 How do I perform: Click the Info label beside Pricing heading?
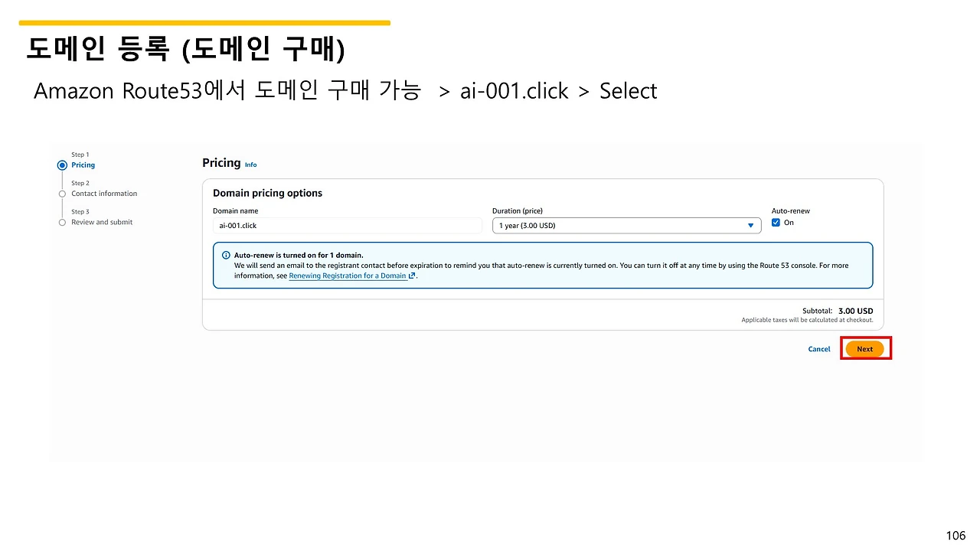click(250, 164)
